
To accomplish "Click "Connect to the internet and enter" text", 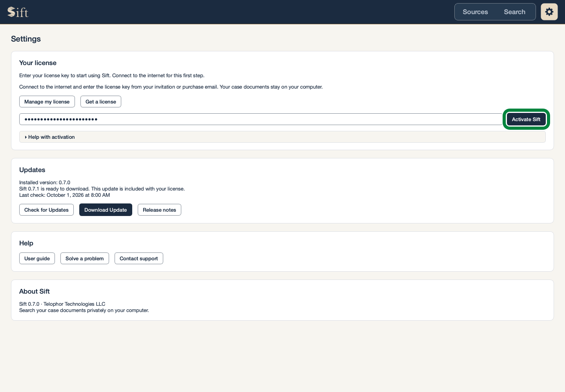I will pyautogui.click(x=57, y=87).
